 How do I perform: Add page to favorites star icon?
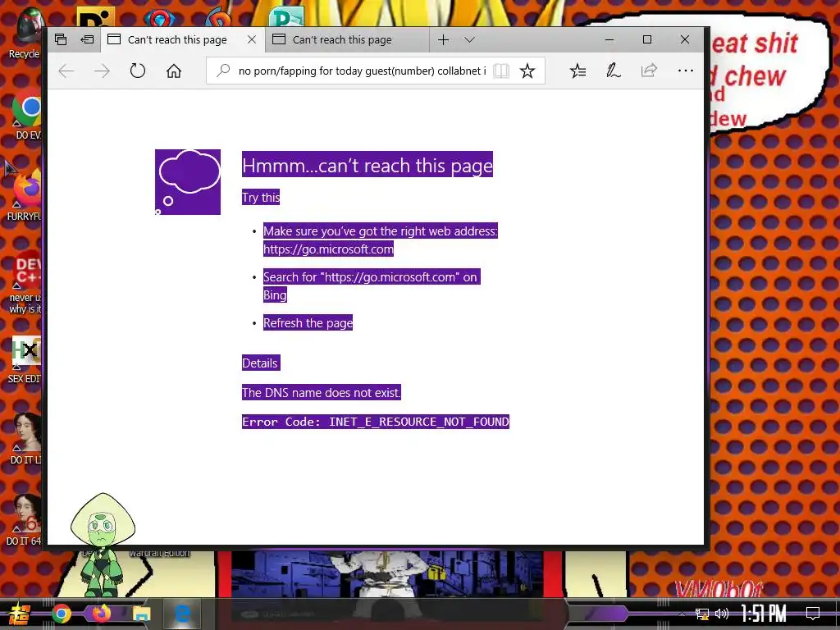(x=527, y=71)
